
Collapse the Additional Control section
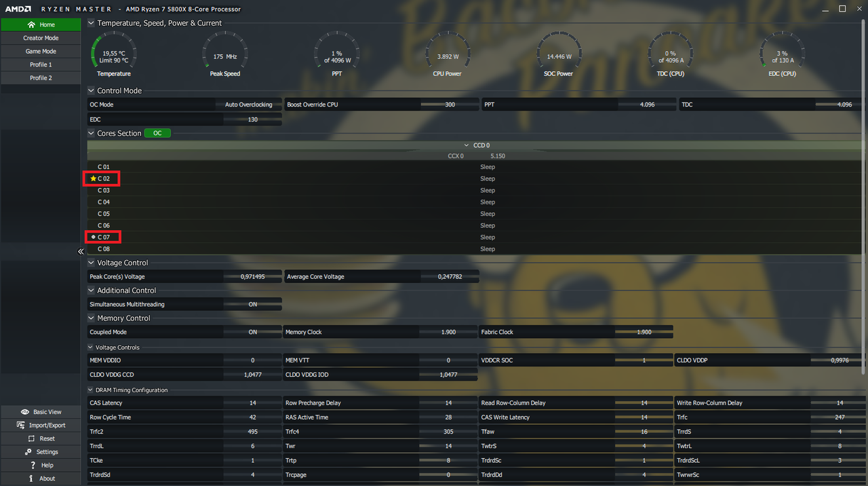pos(92,291)
